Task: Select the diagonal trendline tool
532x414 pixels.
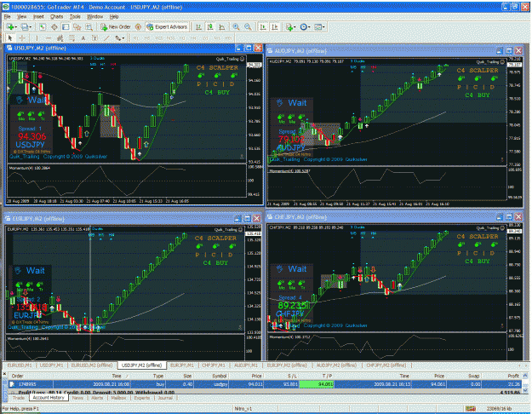Action: coord(106,38)
